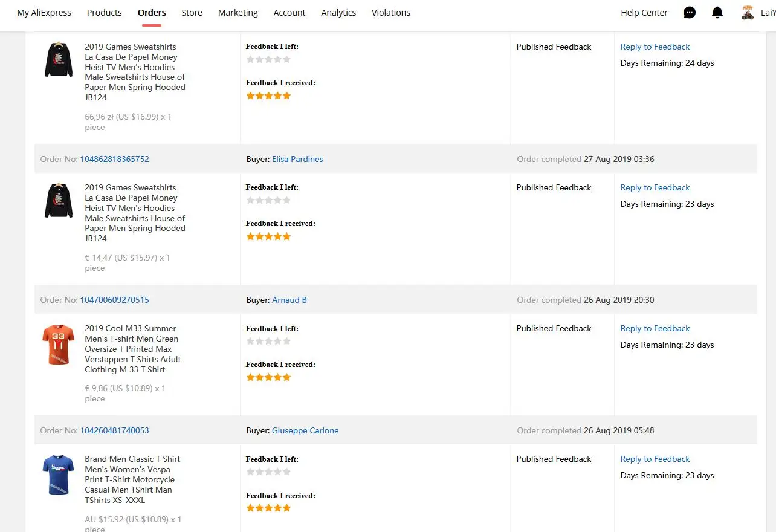Switch to the Analytics section
This screenshot has width=776, height=532.
point(338,13)
